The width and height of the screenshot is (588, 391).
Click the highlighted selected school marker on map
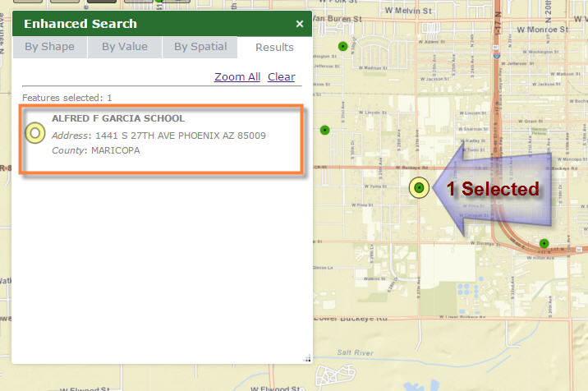point(420,187)
